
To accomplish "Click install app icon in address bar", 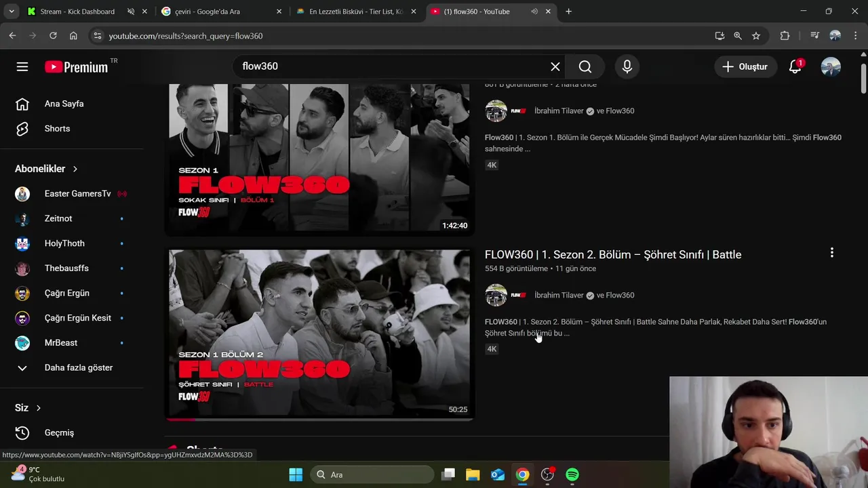I will pyautogui.click(x=719, y=36).
